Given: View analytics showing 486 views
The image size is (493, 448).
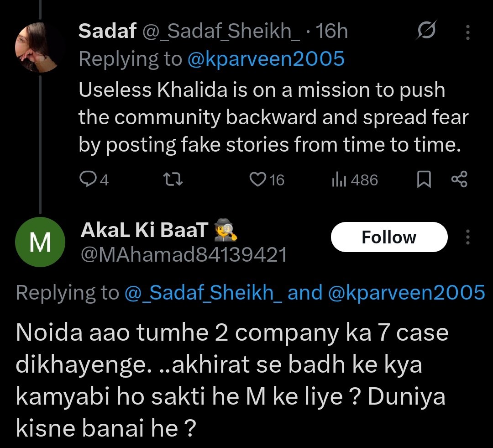Looking at the screenshot, I should (x=338, y=179).
